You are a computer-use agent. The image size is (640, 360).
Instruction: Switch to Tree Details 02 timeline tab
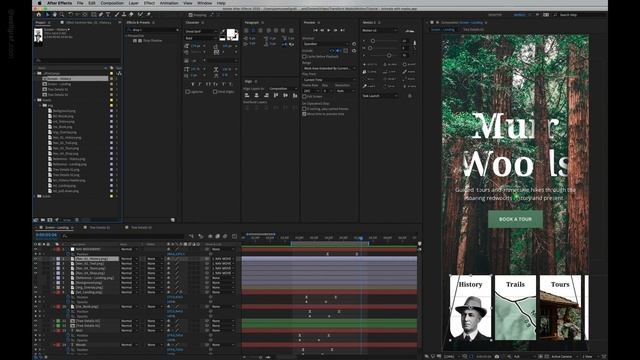click(x=141, y=227)
